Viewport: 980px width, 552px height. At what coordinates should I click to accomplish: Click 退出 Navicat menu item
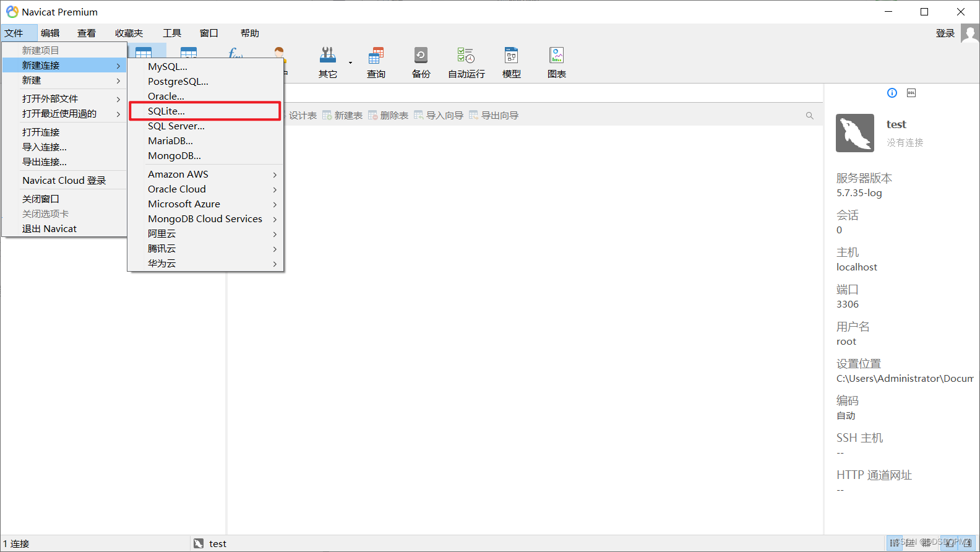point(64,229)
